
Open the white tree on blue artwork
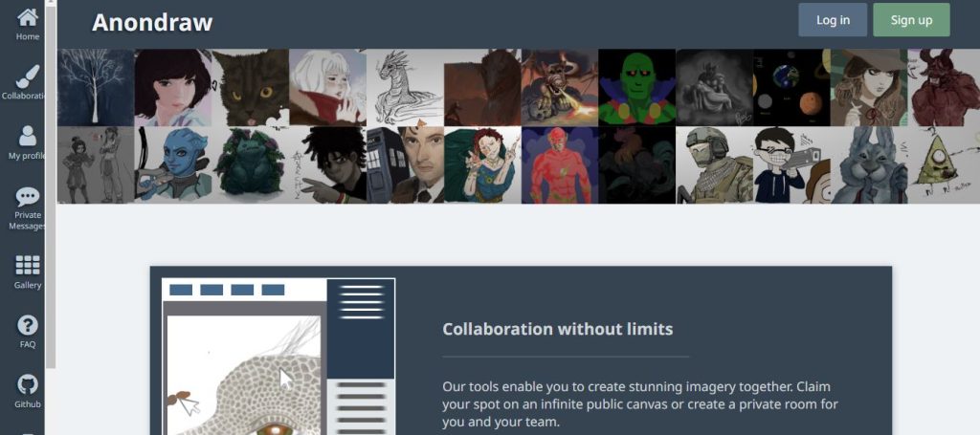click(x=96, y=87)
